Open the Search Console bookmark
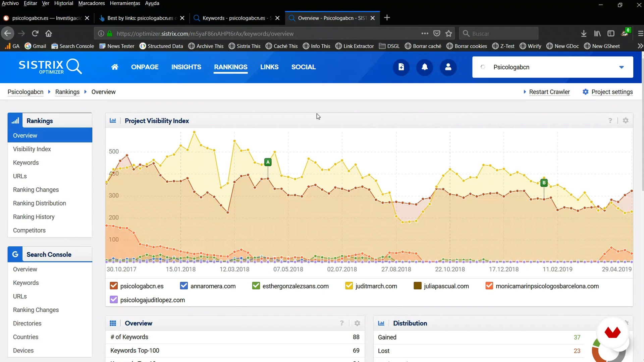Screen dimensions: 644x362 pos(72,46)
